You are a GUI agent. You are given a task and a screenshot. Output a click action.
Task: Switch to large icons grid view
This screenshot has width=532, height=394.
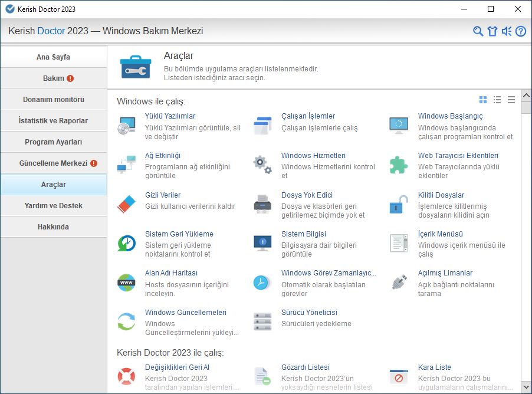[x=483, y=100]
